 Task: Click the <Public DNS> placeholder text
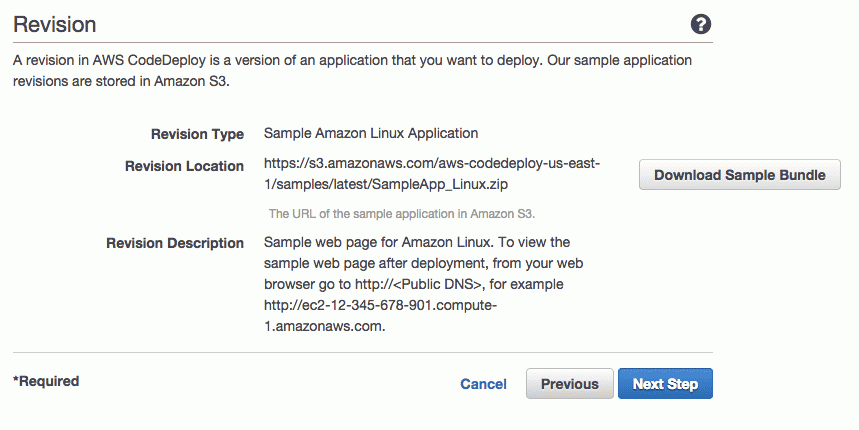[x=438, y=284]
